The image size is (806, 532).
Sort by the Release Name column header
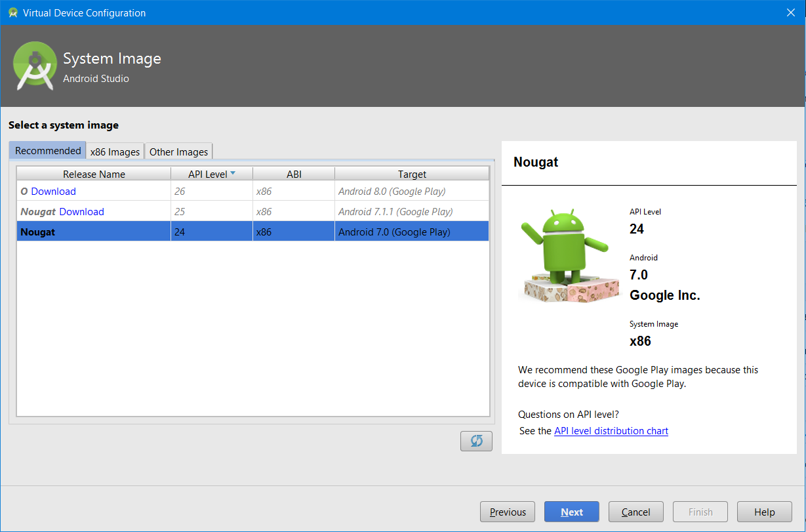pos(94,174)
